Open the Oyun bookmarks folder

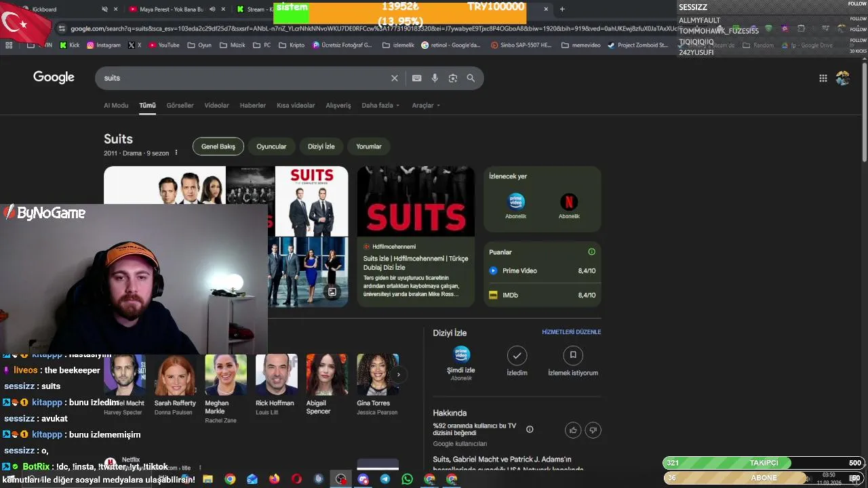coord(199,45)
